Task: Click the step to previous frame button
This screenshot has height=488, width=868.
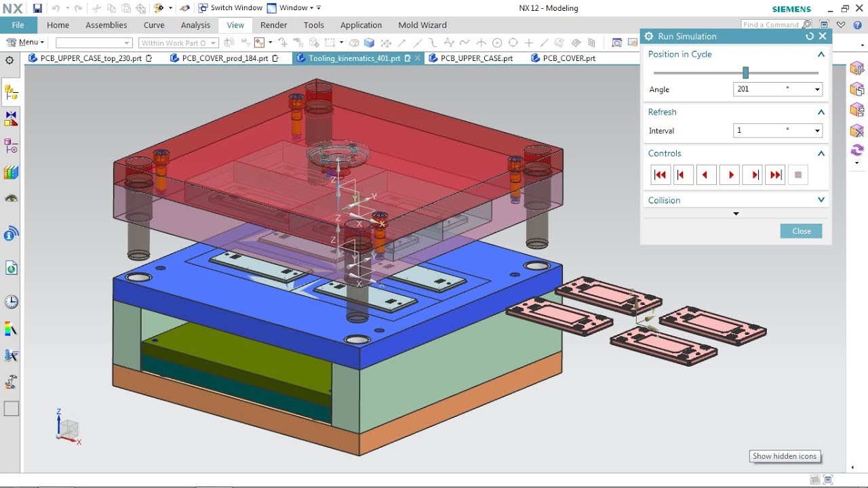Action: (682, 175)
